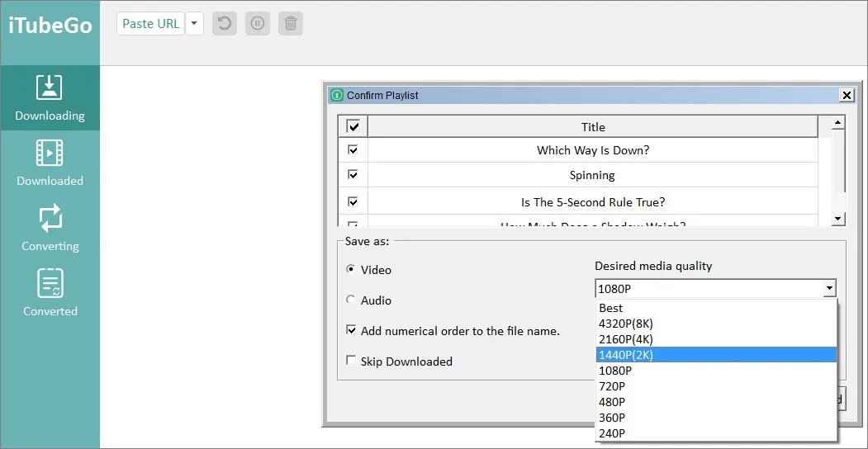The height and width of the screenshot is (449, 868).
Task: Expand the Paste URL dropdown arrow
Action: [x=194, y=23]
